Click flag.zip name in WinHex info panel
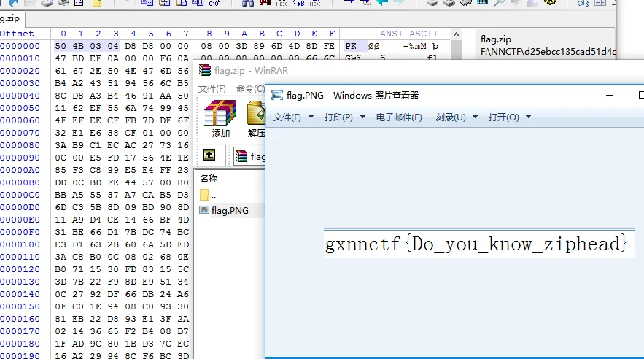This screenshot has height=359, width=644. (496, 39)
